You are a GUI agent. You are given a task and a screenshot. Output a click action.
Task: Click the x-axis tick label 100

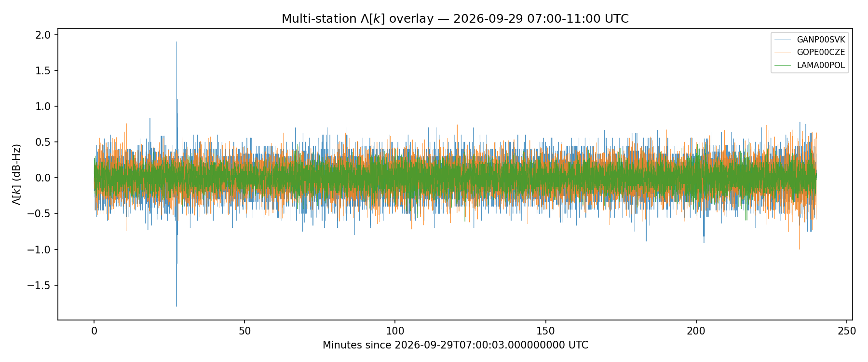[x=395, y=331]
